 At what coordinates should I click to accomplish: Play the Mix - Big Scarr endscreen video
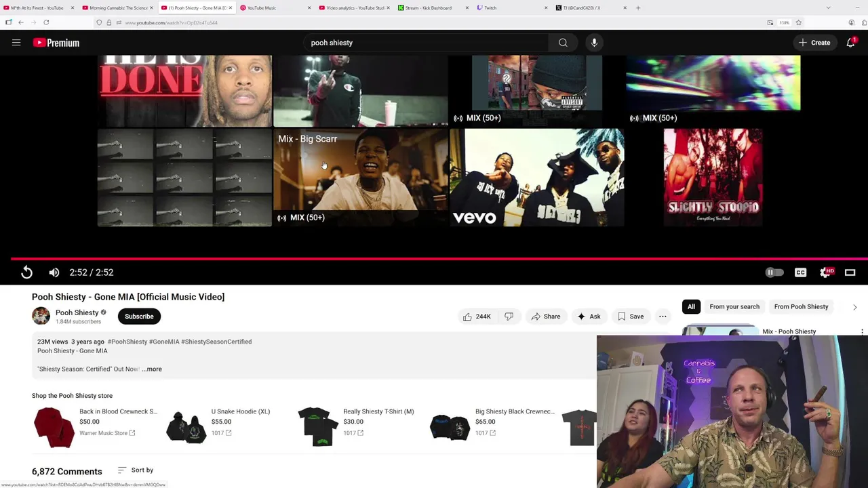point(360,178)
